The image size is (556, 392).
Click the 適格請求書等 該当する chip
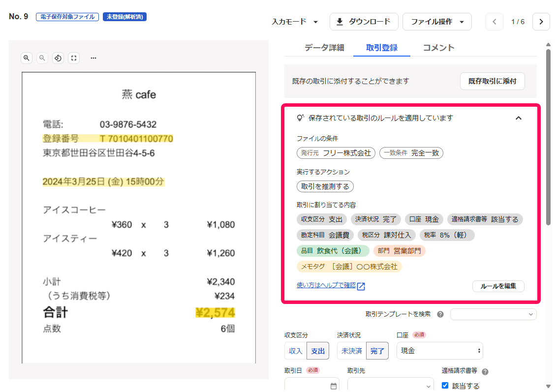(x=485, y=219)
